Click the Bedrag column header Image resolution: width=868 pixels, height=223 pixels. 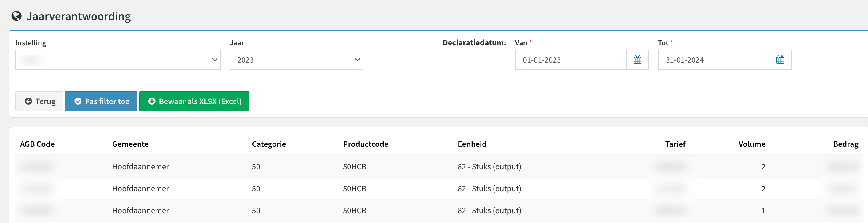pyautogui.click(x=846, y=144)
